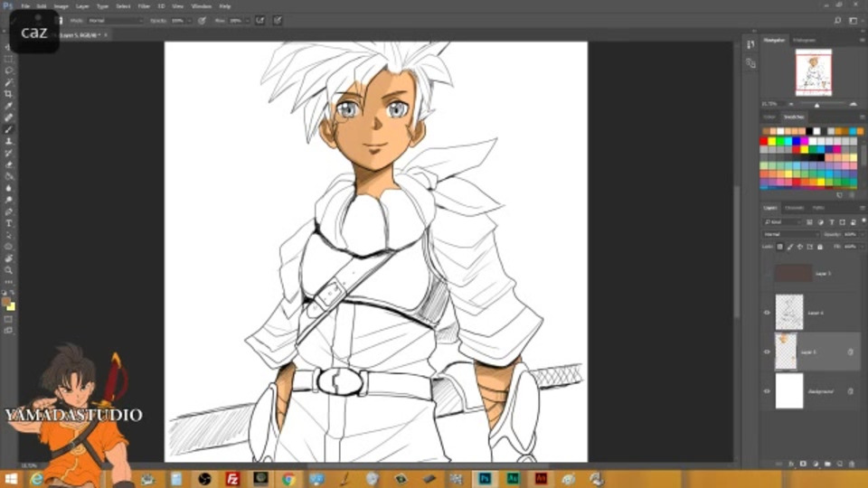Open Chrome from the taskbar
The width and height of the screenshot is (868, 488).
coord(288,479)
